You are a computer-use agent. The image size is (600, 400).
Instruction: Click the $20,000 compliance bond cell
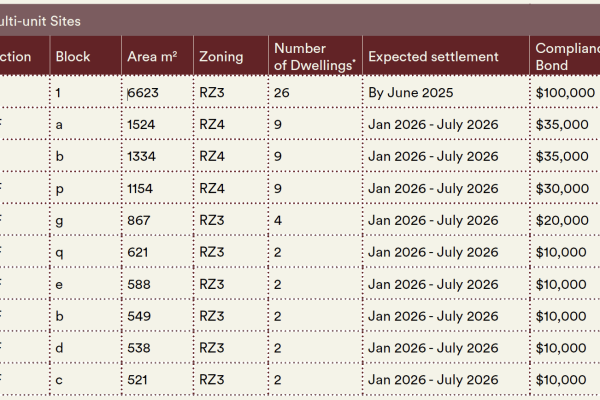point(562,220)
